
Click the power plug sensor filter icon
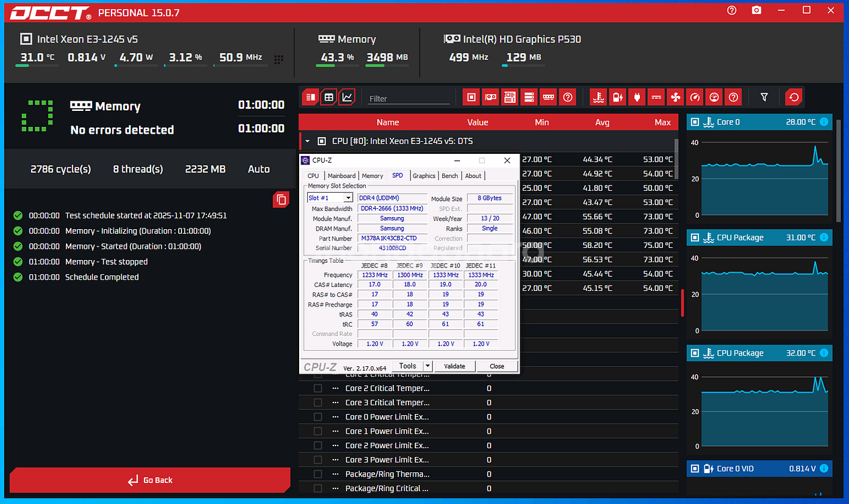pyautogui.click(x=637, y=97)
